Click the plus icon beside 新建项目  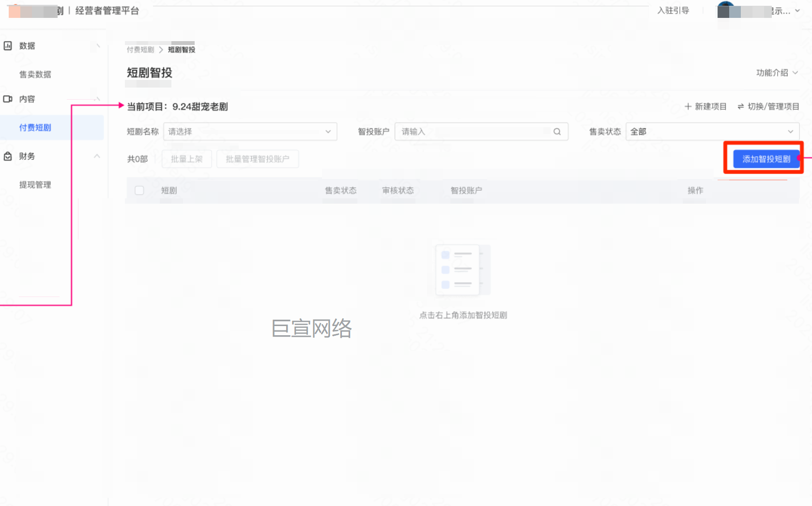tap(688, 106)
